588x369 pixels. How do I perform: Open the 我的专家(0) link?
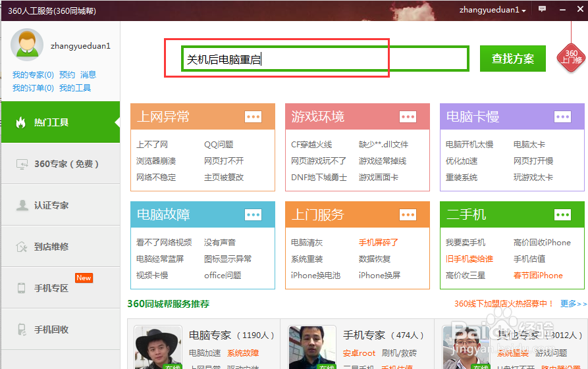click(x=33, y=74)
